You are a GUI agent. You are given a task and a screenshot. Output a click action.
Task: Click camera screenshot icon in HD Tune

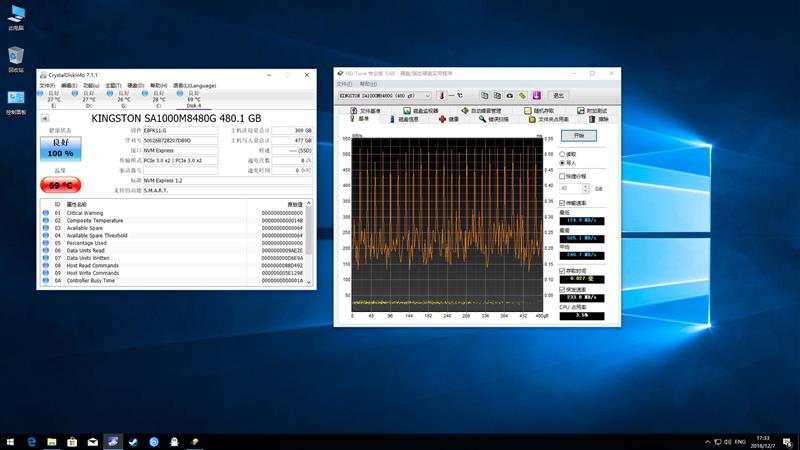(x=510, y=95)
